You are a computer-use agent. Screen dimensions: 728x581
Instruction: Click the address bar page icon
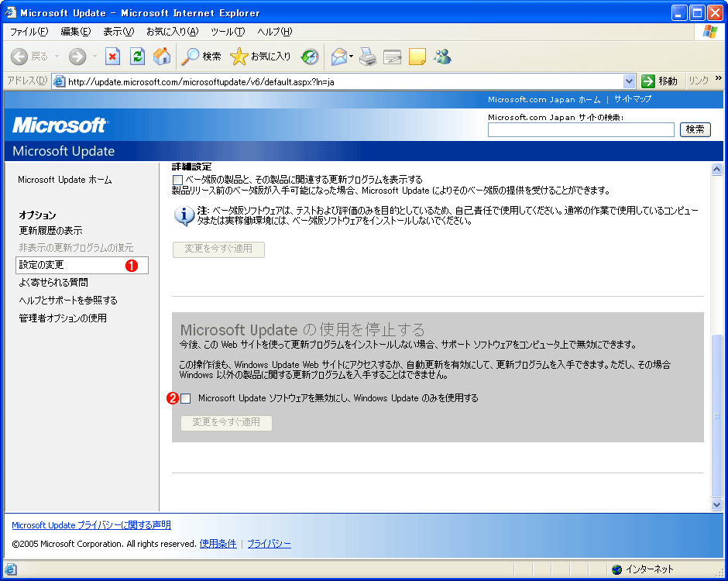point(60,82)
